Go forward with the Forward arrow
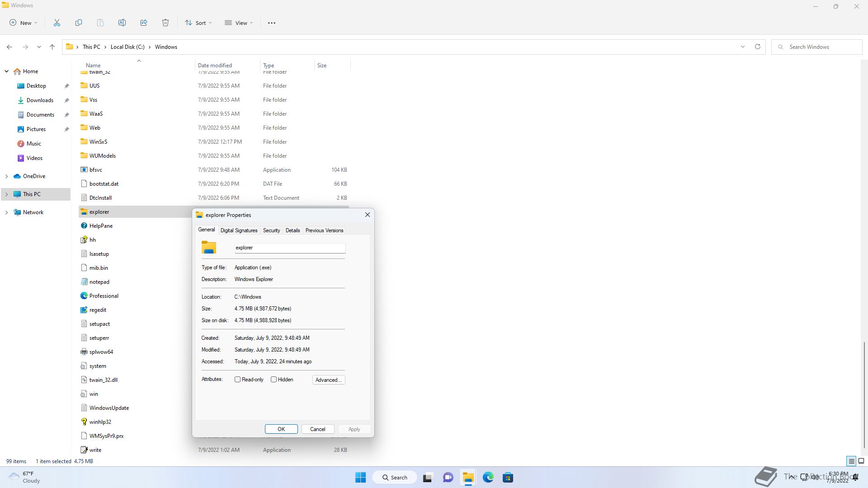The width and height of the screenshot is (868, 488). (x=25, y=47)
